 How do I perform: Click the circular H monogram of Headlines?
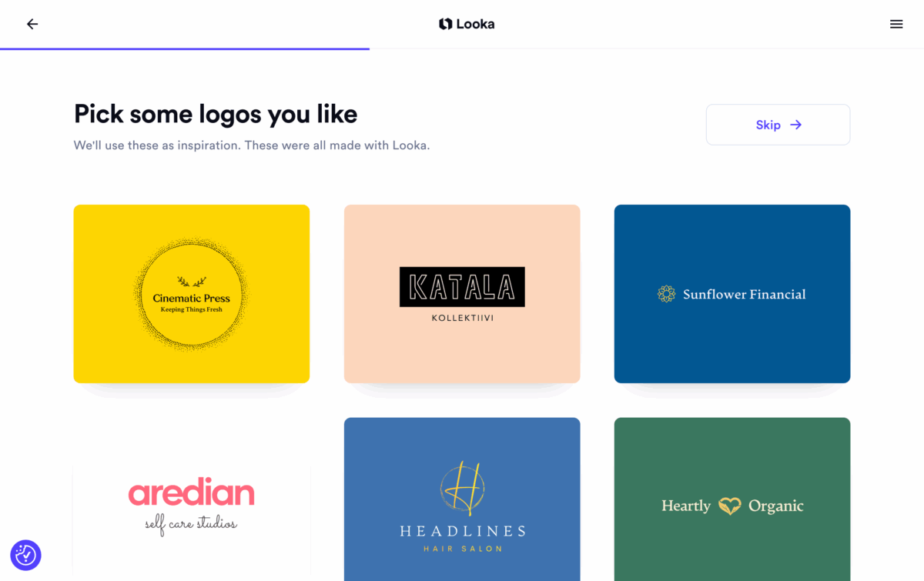pyautogui.click(x=462, y=489)
